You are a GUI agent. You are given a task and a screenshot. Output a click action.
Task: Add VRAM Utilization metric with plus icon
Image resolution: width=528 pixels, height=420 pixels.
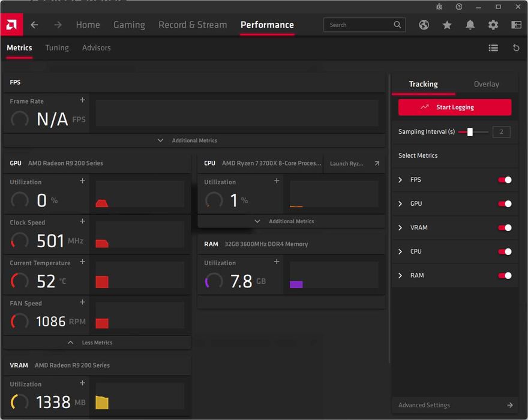[83, 383]
